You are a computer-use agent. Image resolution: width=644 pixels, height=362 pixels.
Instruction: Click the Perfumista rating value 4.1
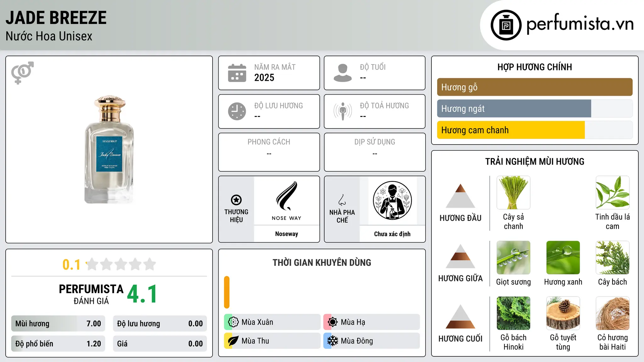click(x=142, y=294)
